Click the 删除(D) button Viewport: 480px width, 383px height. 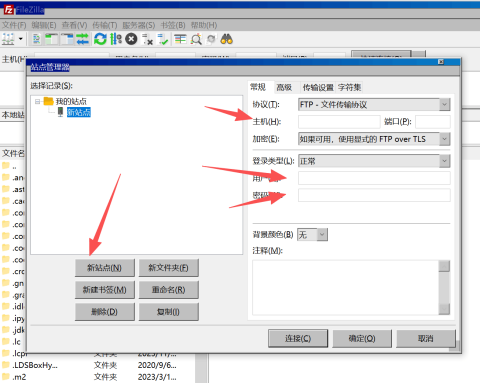point(105,312)
